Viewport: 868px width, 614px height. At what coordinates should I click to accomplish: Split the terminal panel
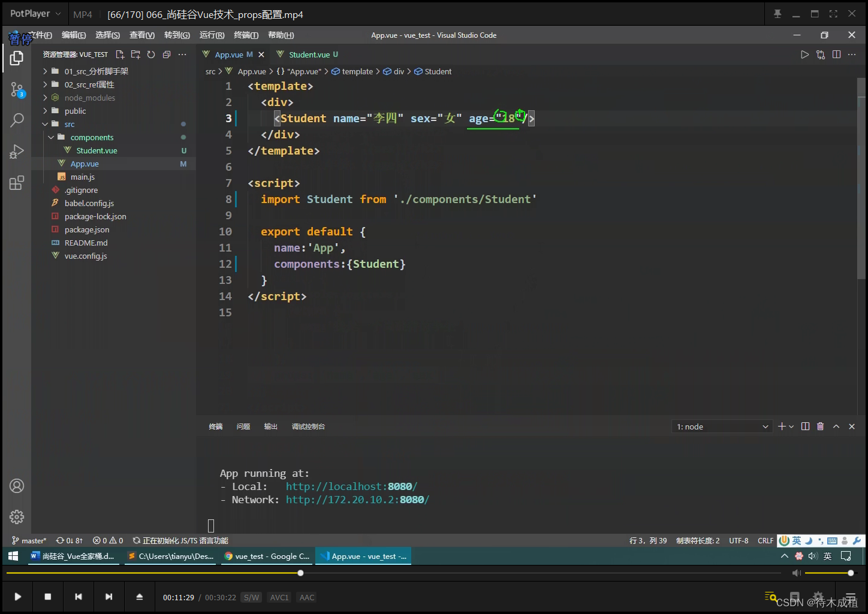tap(805, 427)
